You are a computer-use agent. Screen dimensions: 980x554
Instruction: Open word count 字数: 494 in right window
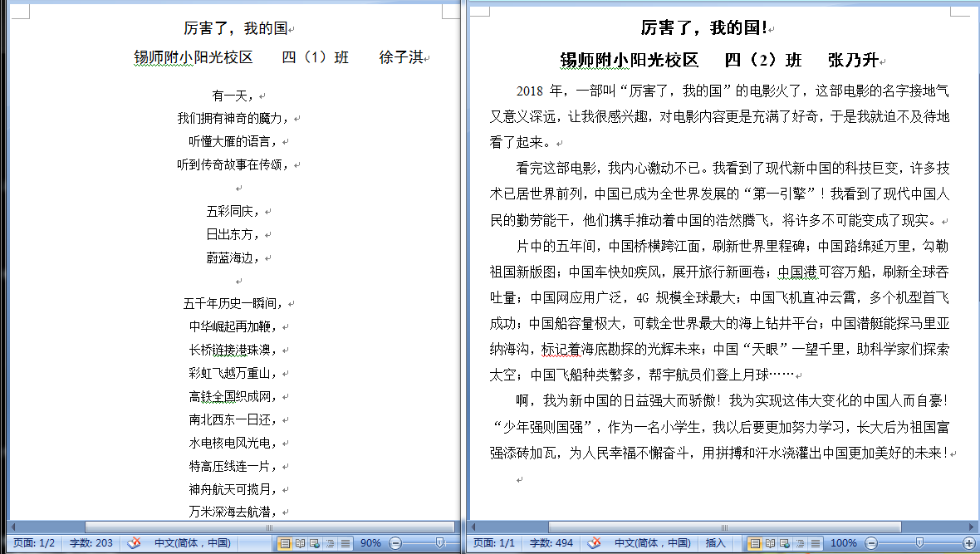coord(551,542)
